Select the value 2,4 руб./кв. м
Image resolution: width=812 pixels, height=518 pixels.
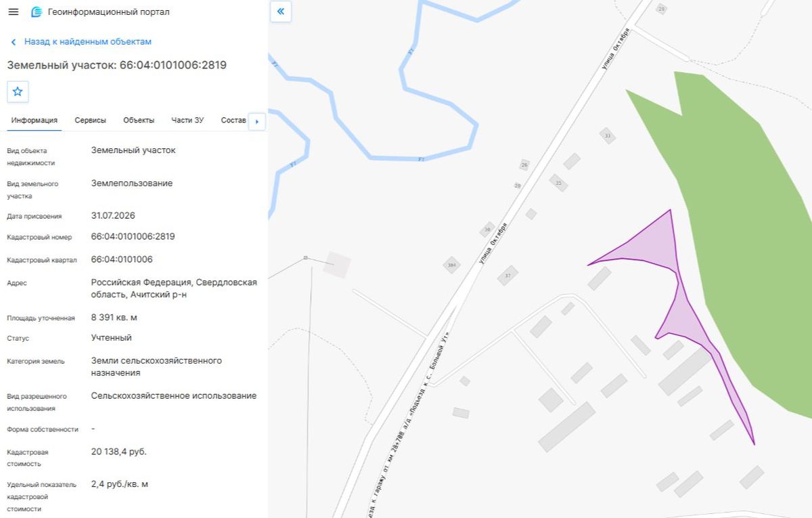[x=120, y=484]
